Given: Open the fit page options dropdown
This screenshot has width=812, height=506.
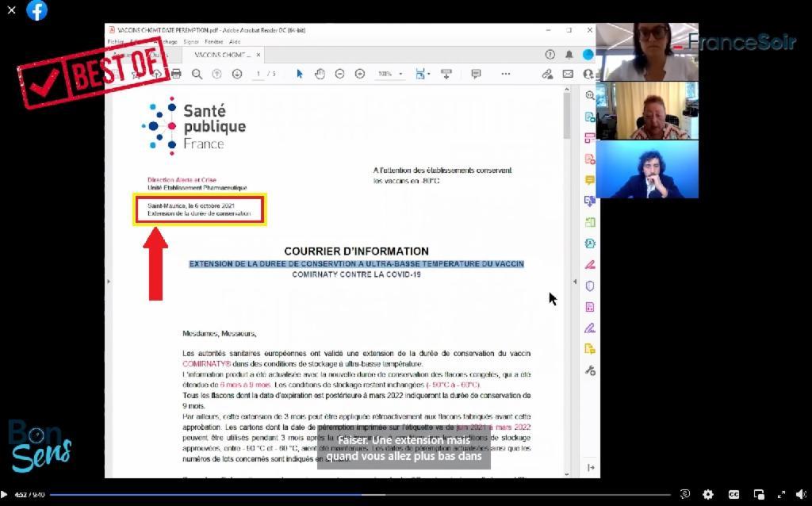Looking at the screenshot, I should click(x=422, y=74).
